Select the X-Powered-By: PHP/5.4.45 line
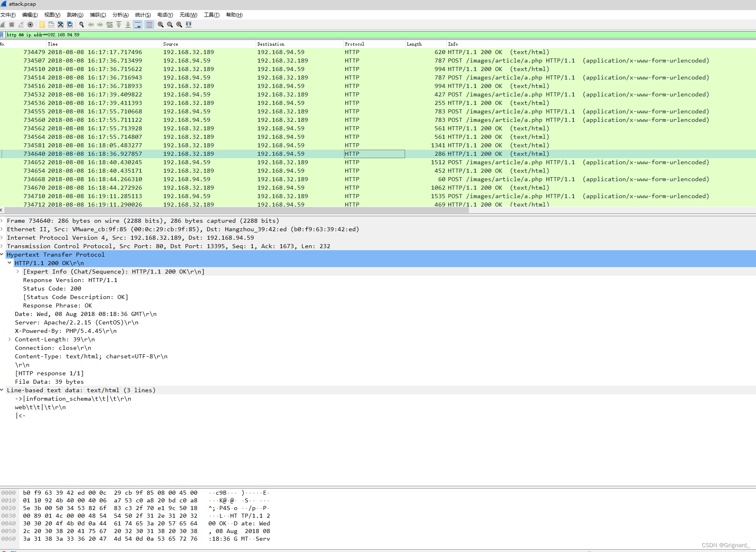Image resolution: width=756 pixels, height=552 pixels. tap(66, 331)
